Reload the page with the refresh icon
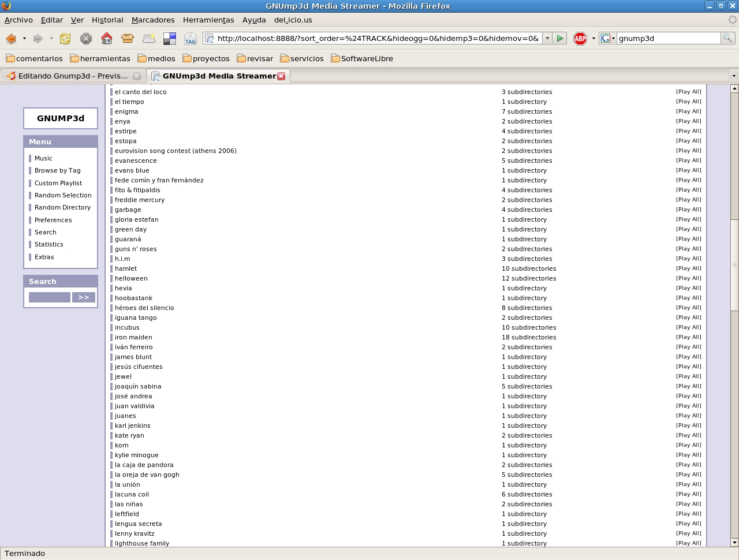 pos(65,39)
